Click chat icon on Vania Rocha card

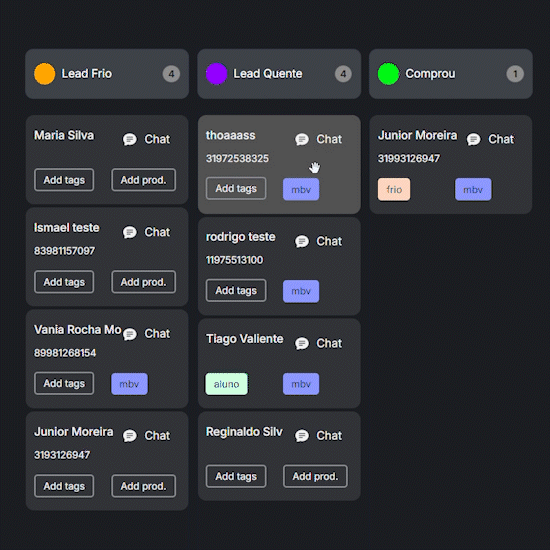pos(129,334)
